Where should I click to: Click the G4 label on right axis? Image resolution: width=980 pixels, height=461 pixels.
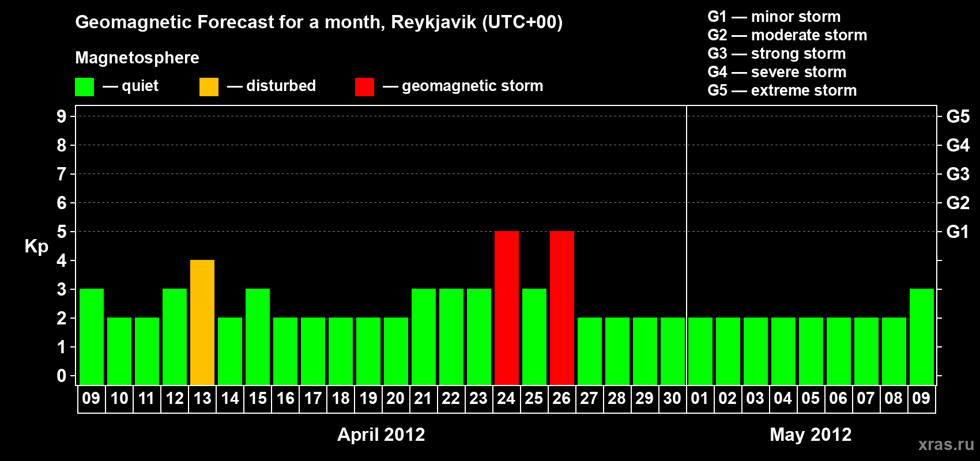958,145
